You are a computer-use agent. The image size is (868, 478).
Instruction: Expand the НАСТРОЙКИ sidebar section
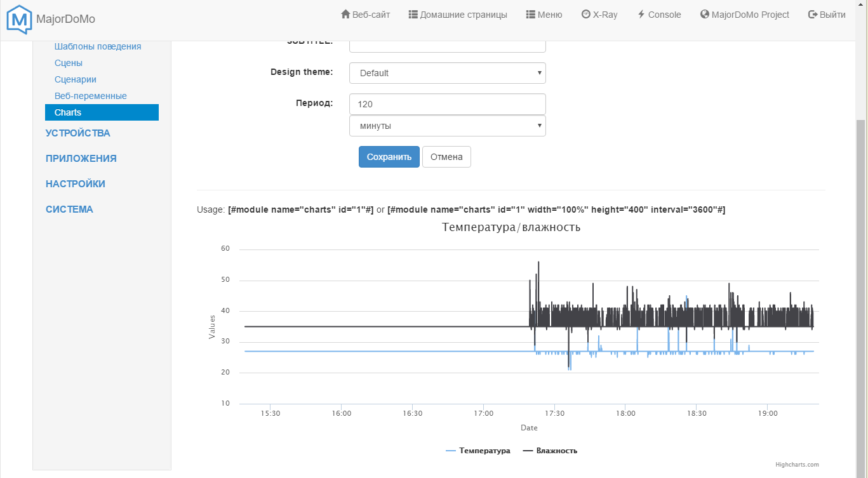tap(75, 184)
